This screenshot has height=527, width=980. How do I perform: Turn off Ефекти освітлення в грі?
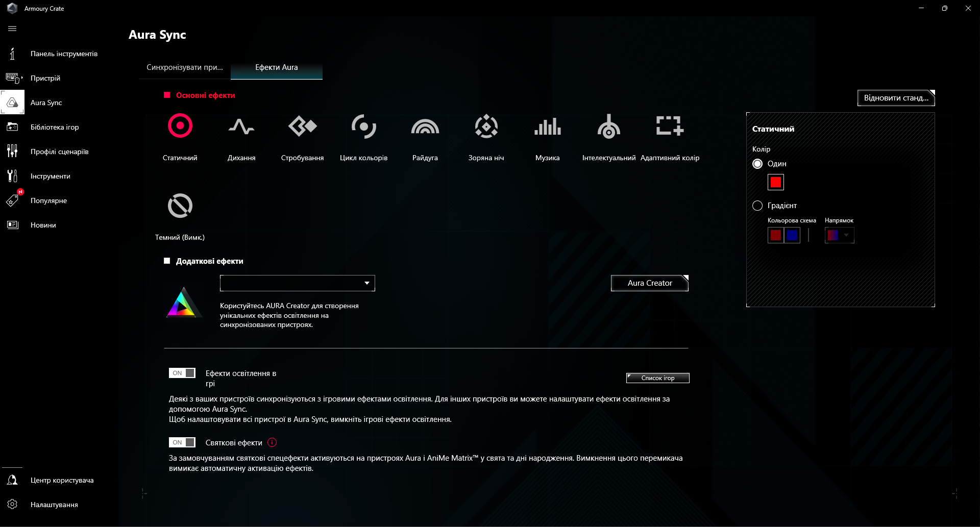tap(182, 373)
